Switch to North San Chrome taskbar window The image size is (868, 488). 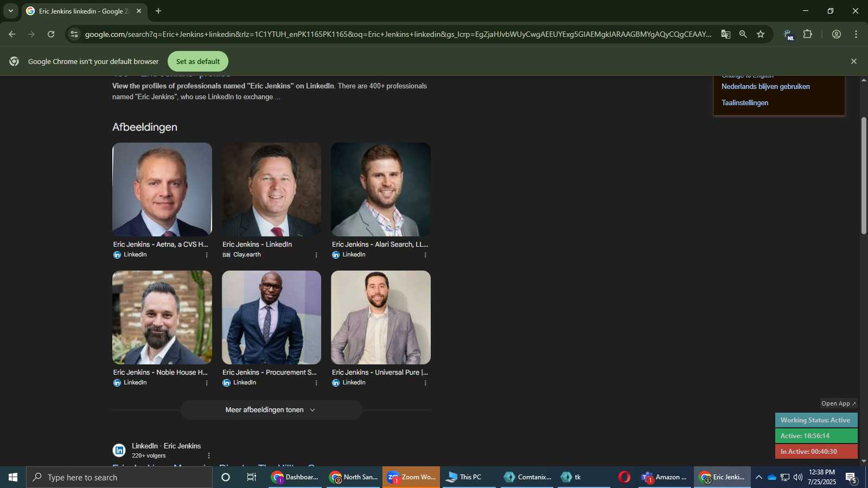point(353,477)
